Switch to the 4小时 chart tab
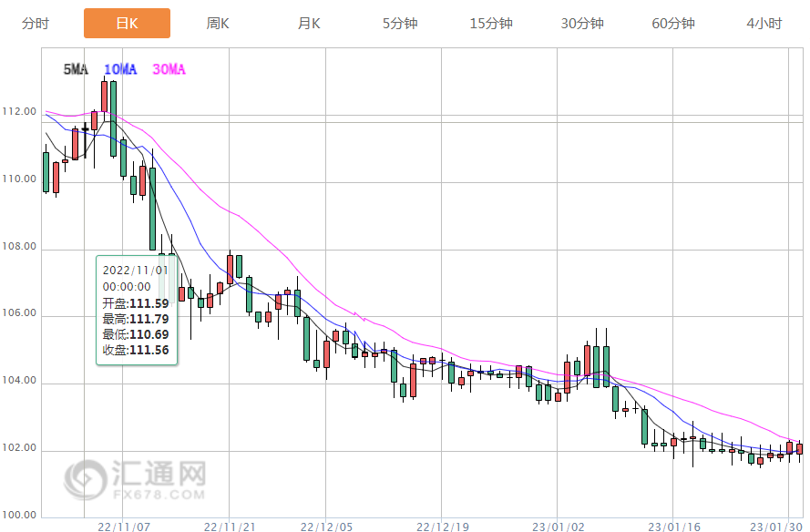The width and height of the screenshot is (810, 532). click(x=764, y=24)
